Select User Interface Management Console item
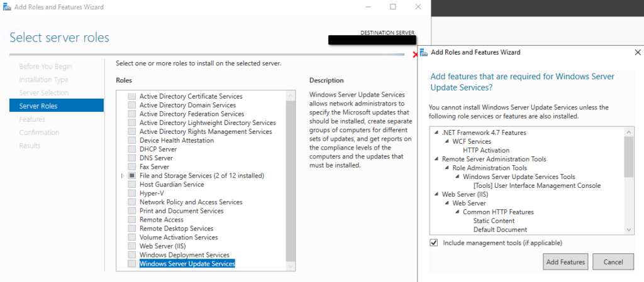The height and width of the screenshot is (282, 644). [x=537, y=186]
